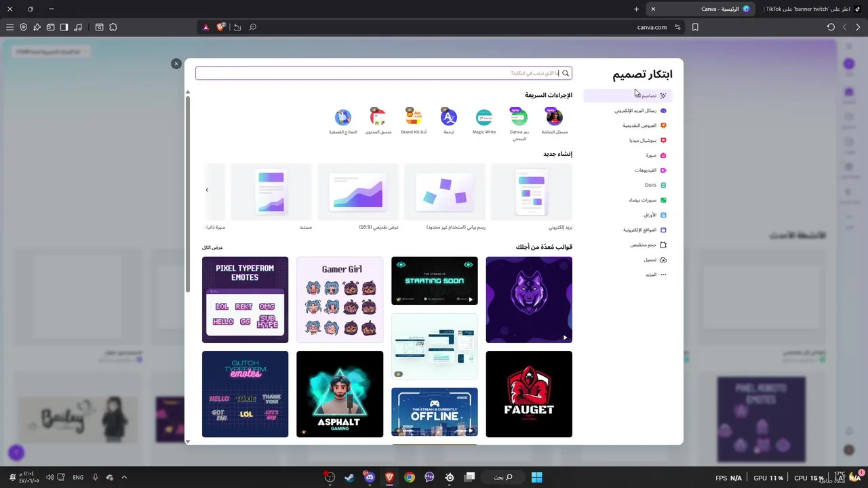Viewport: 868px width, 488px height.
Task: Select the تصاميم sidebar category
Action: point(627,96)
